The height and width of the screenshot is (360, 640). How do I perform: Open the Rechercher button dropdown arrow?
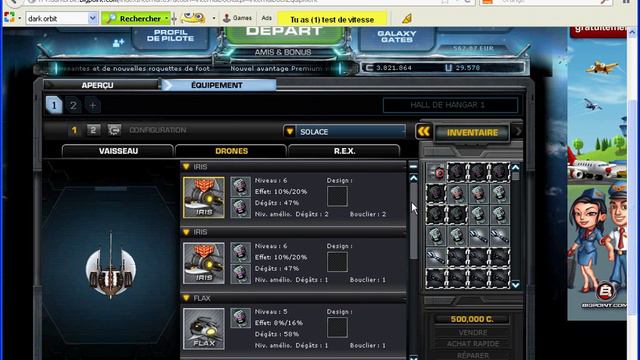coord(166,18)
